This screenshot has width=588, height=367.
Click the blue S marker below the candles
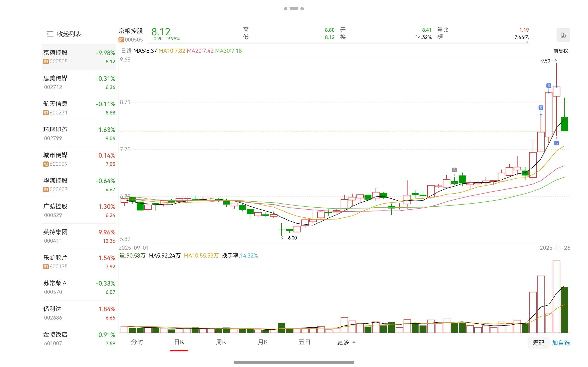[x=556, y=143]
